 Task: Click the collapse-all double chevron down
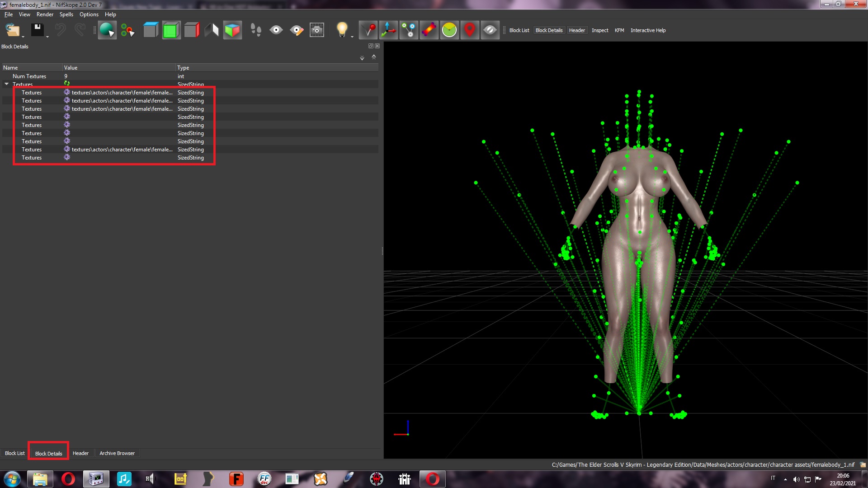tap(362, 58)
